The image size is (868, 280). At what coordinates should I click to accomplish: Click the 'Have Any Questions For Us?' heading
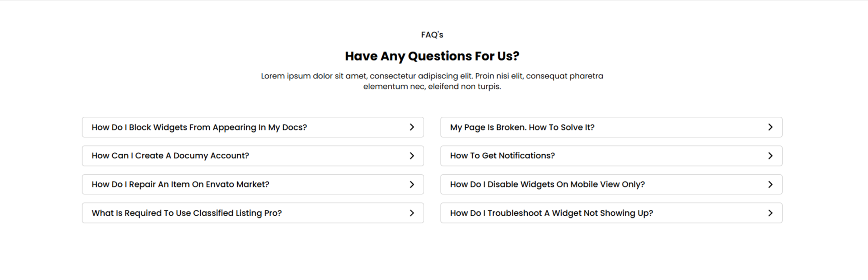pyautogui.click(x=432, y=56)
